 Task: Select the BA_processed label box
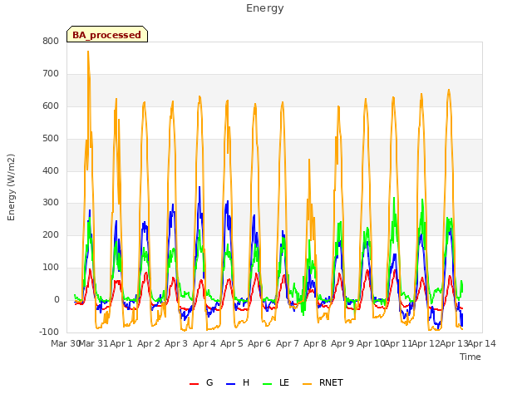click(107, 34)
